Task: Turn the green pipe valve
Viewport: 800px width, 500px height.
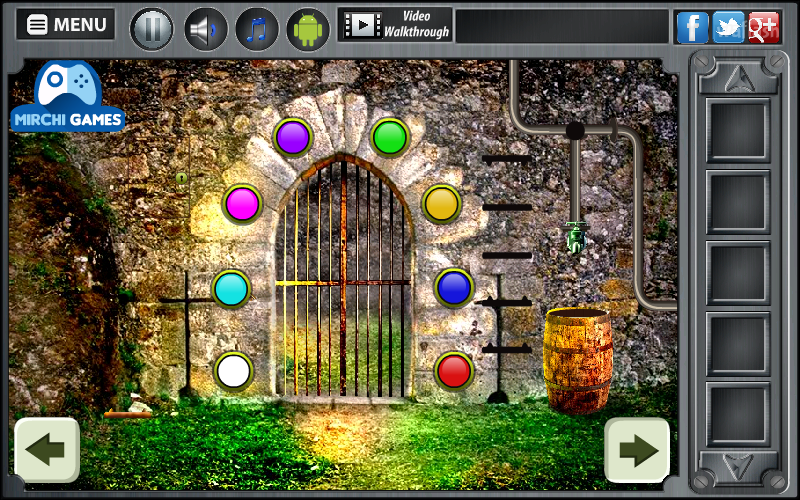Action: tap(577, 237)
